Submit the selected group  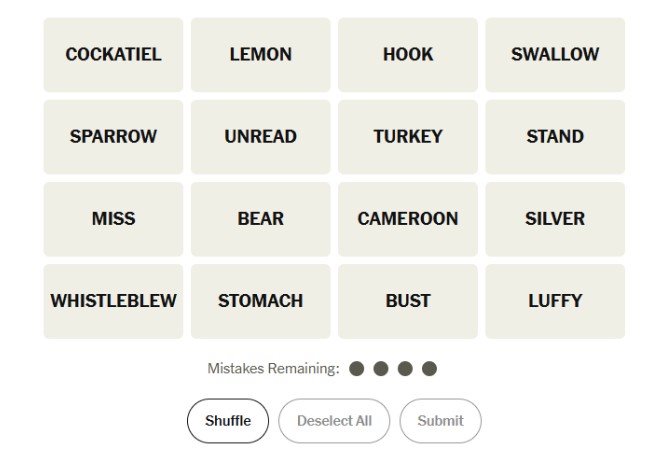(440, 421)
